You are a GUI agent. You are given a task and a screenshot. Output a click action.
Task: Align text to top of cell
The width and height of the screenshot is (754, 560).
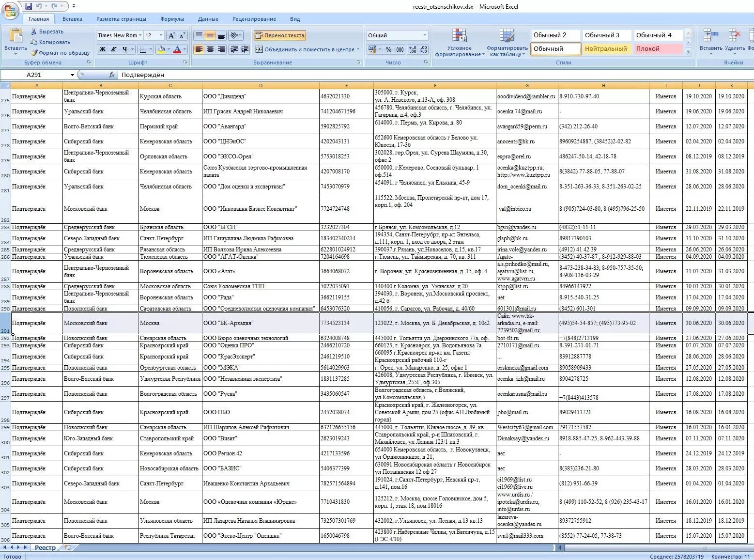tap(199, 35)
